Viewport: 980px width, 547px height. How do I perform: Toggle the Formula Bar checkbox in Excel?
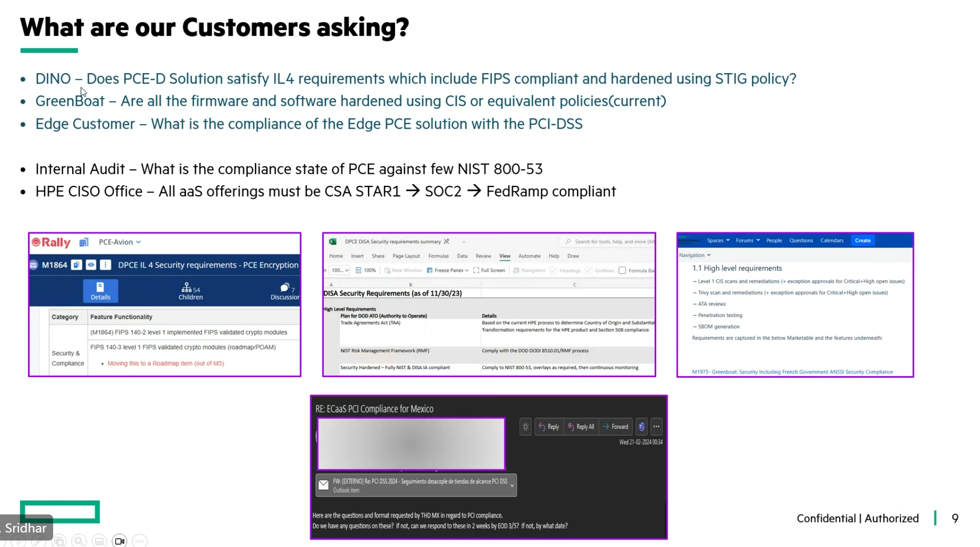pyautogui.click(x=622, y=270)
